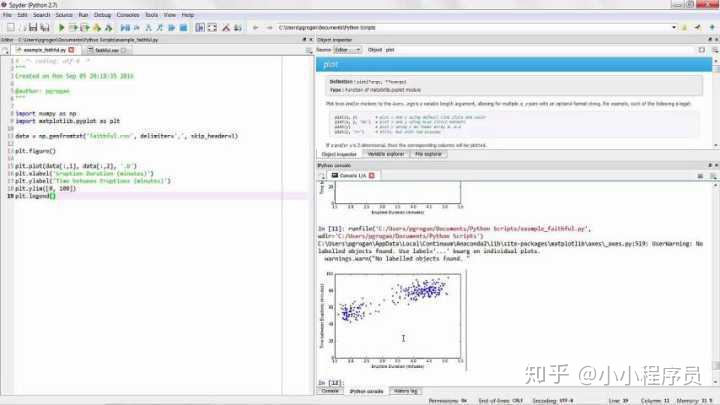Switch to the Variable explorer tab
This screenshot has height=405, width=720.
[386, 154]
